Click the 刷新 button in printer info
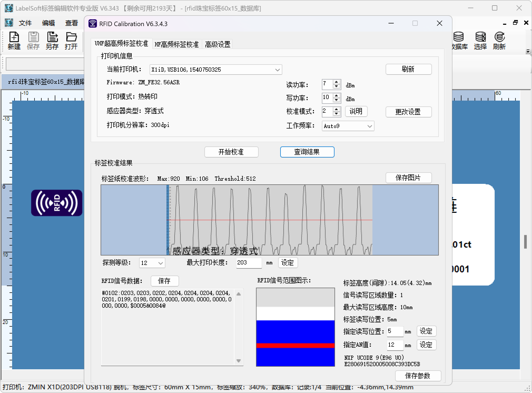 [408, 69]
